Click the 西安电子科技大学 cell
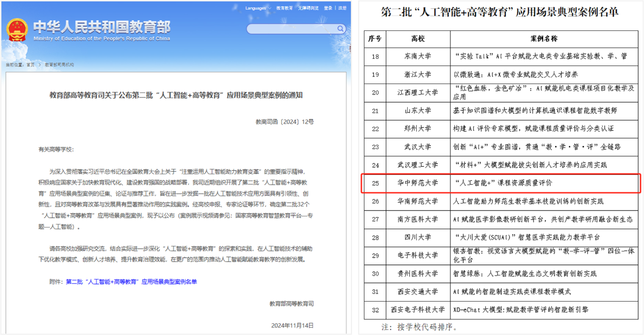Viewport: 644px width, 335px height. (x=418, y=309)
